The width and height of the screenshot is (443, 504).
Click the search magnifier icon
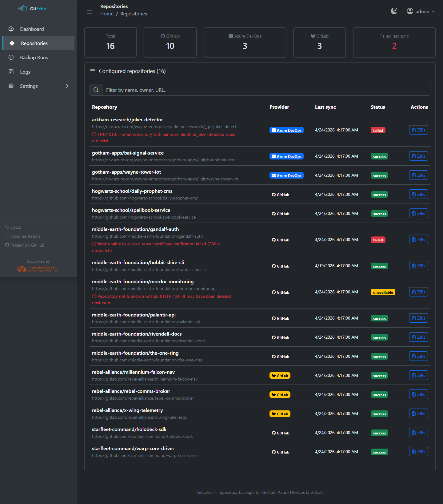pos(96,90)
